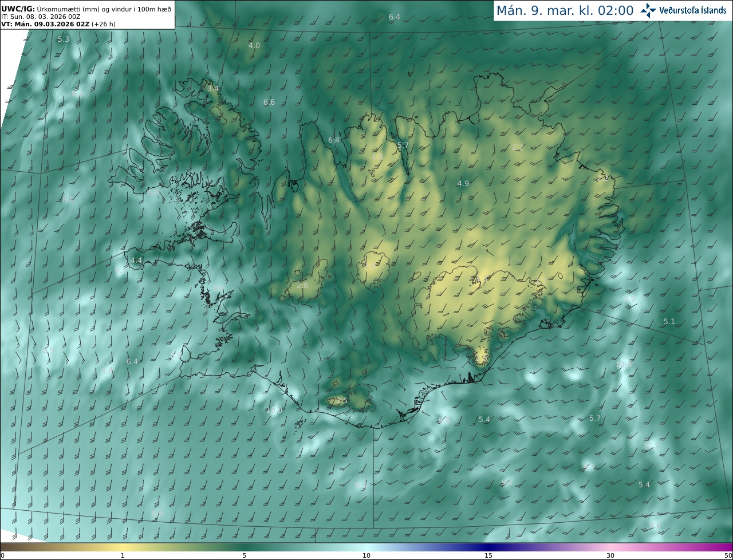733x560 pixels.
Task: Click the 4.0 value label on map
Action: click(254, 45)
